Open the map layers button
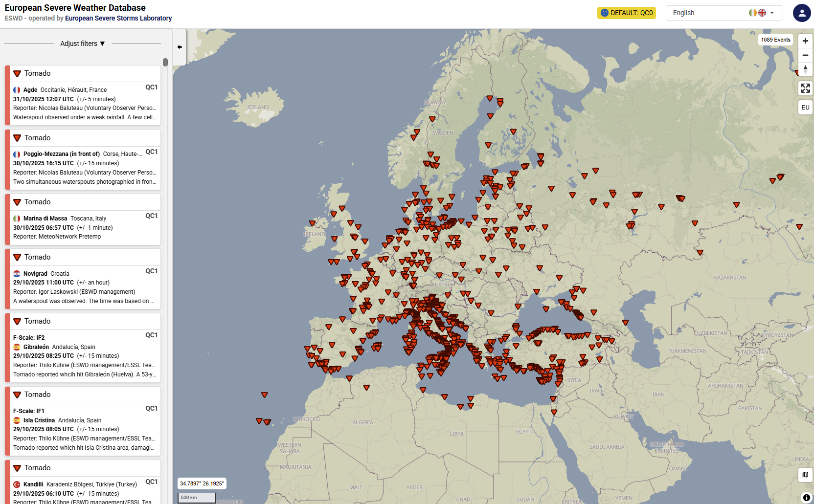 click(x=805, y=475)
